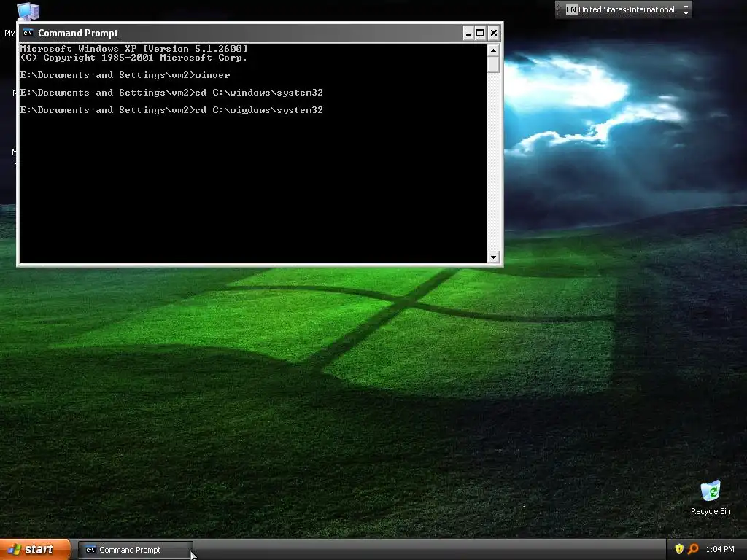
Task: Click the 1:04 PM system clock
Action: (x=720, y=549)
